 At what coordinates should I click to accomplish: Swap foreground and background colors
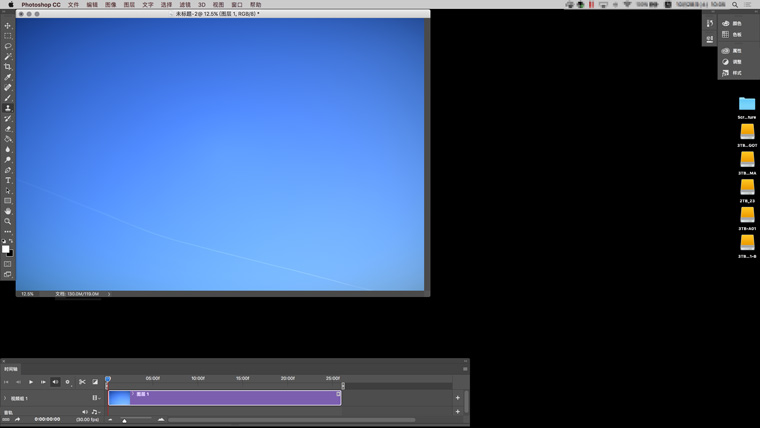11,241
